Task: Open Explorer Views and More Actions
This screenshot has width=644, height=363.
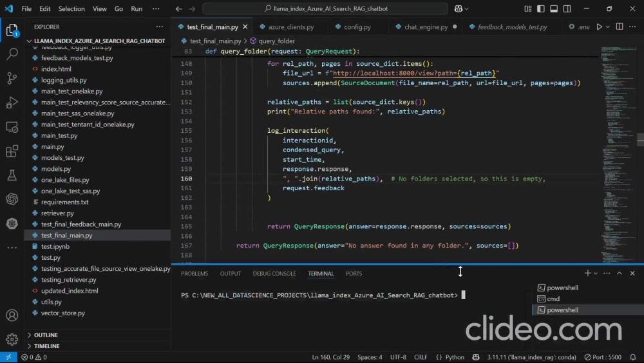Action: coord(159,26)
